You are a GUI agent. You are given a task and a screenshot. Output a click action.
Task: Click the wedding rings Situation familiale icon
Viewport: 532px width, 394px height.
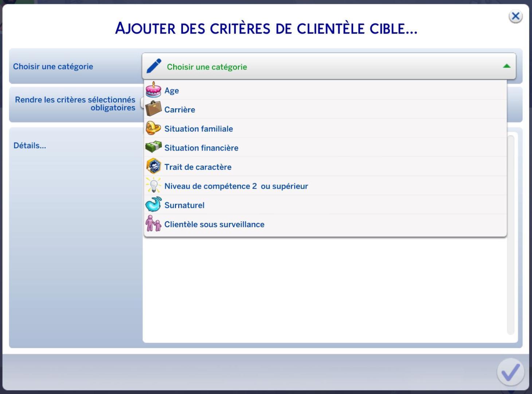(153, 128)
